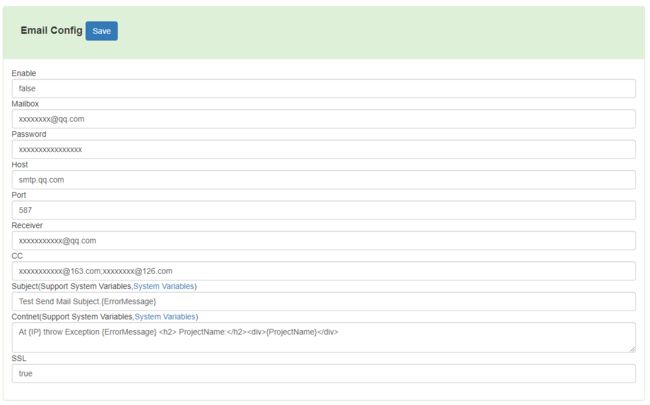
Task: Click the Enable input field
Action: pyautogui.click(x=323, y=89)
